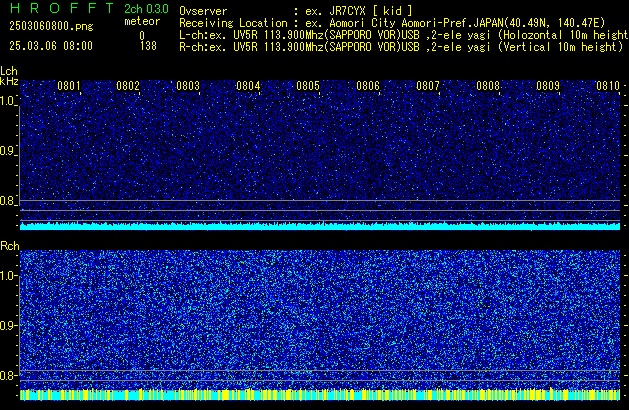Click the 0809 time marker
The image size is (629, 410).
pyautogui.click(x=548, y=86)
